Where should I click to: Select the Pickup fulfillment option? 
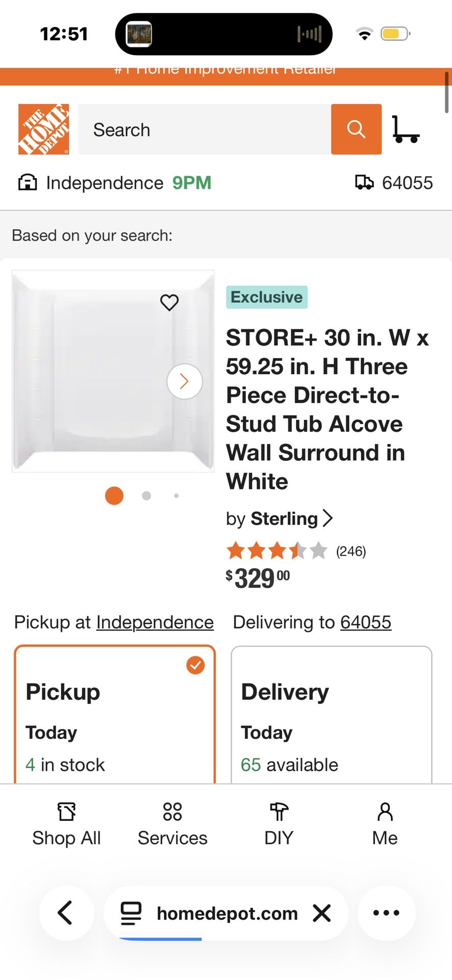(115, 715)
